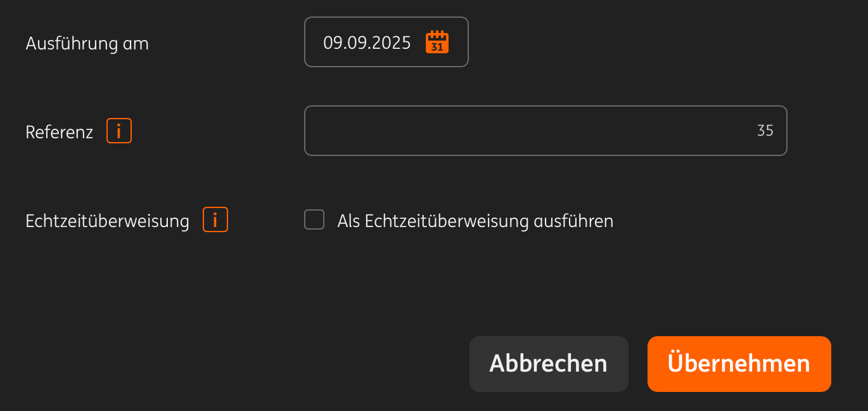Image resolution: width=868 pixels, height=411 pixels.
Task: Enable the Als Echtzeitüberweisung ausführen checkbox
Action: pyautogui.click(x=314, y=220)
